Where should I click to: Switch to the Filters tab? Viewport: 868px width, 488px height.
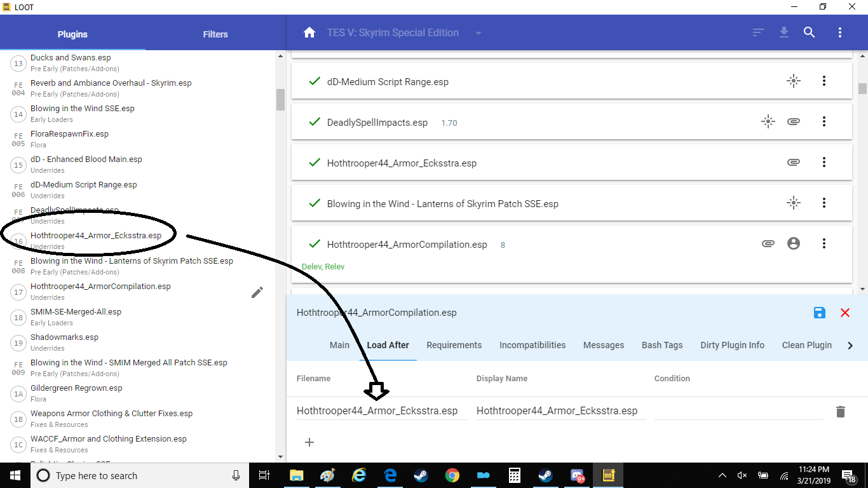(215, 34)
